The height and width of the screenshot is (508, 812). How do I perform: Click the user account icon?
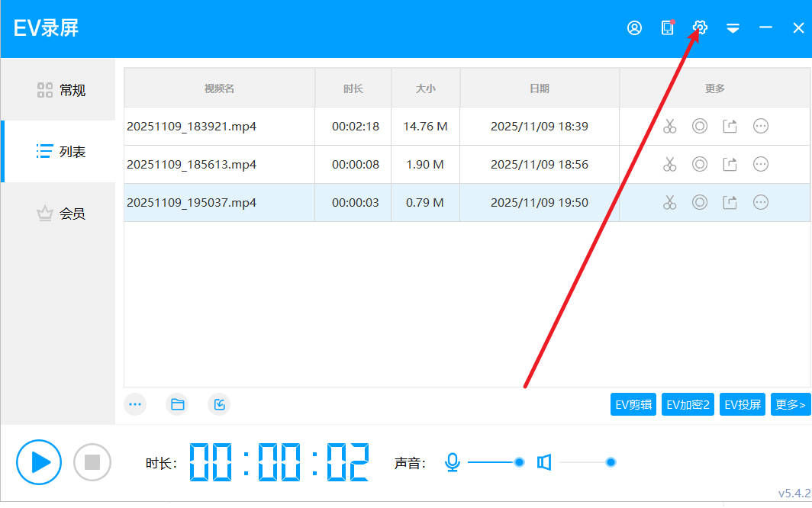(634, 28)
